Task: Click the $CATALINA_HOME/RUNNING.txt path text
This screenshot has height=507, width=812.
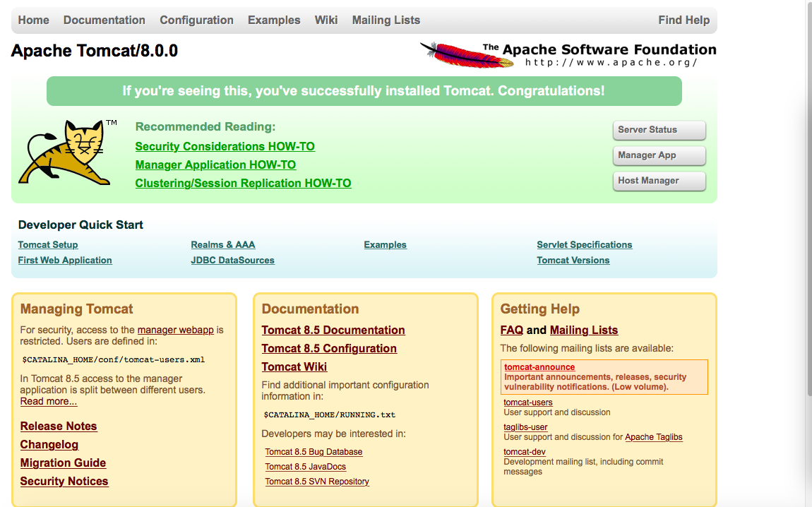Action: pyautogui.click(x=329, y=414)
